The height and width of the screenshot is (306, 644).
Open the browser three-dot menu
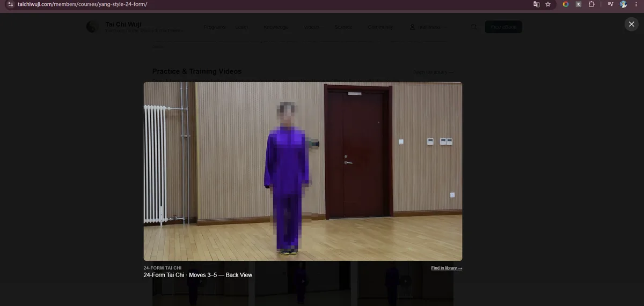(636, 4)
